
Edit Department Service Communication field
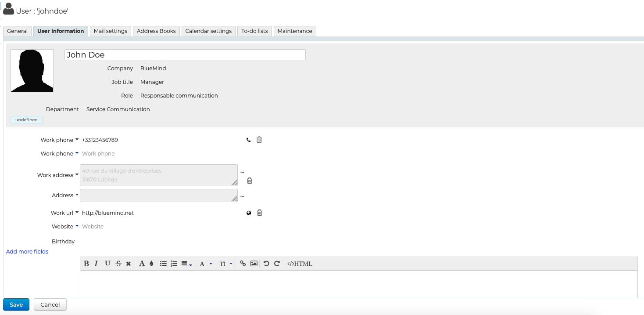[x=118, y=109]
